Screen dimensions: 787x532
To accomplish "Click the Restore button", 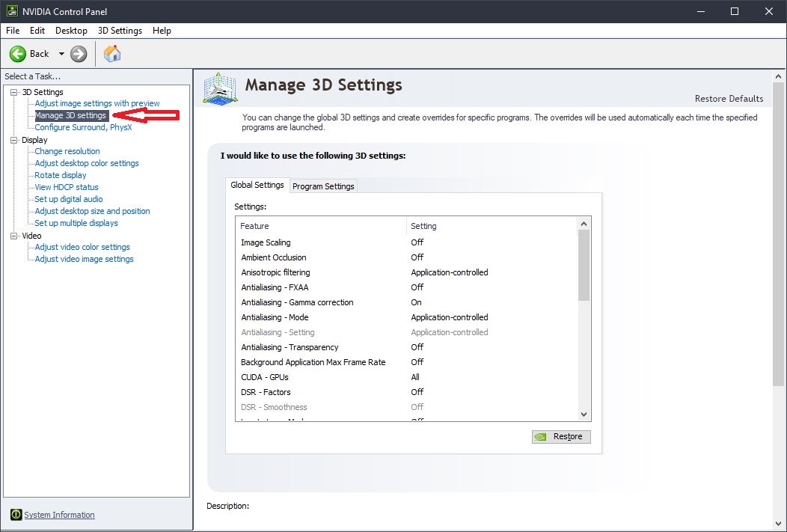I will click(561, 437).
